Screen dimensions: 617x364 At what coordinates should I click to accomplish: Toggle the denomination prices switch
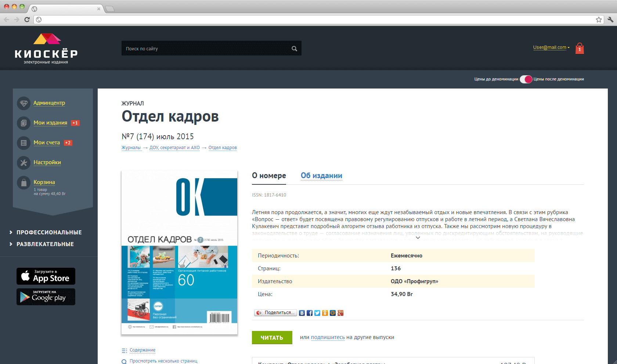coord(526,79)
